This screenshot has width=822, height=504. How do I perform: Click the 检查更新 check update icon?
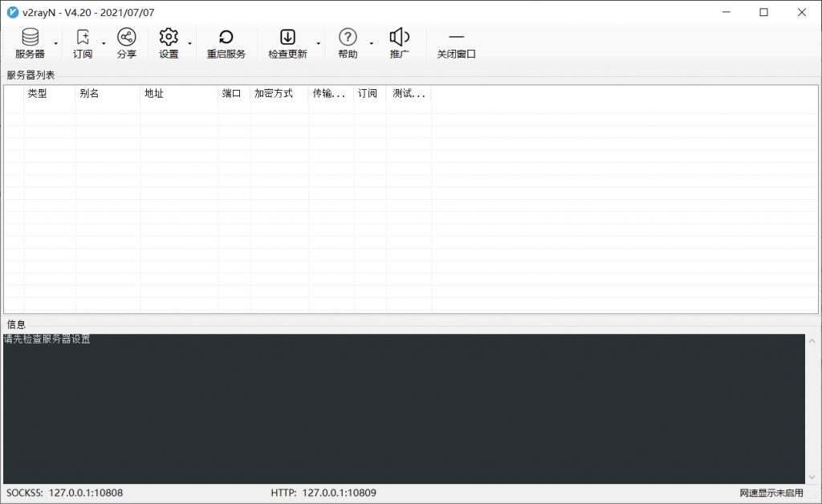pyautogui.click(x=287, y=38)
